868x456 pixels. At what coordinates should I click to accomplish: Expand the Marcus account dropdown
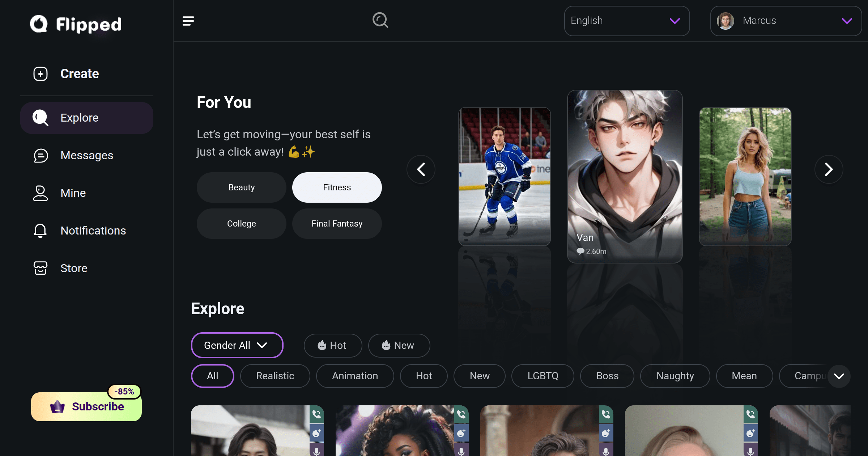(x=786, y=21)
